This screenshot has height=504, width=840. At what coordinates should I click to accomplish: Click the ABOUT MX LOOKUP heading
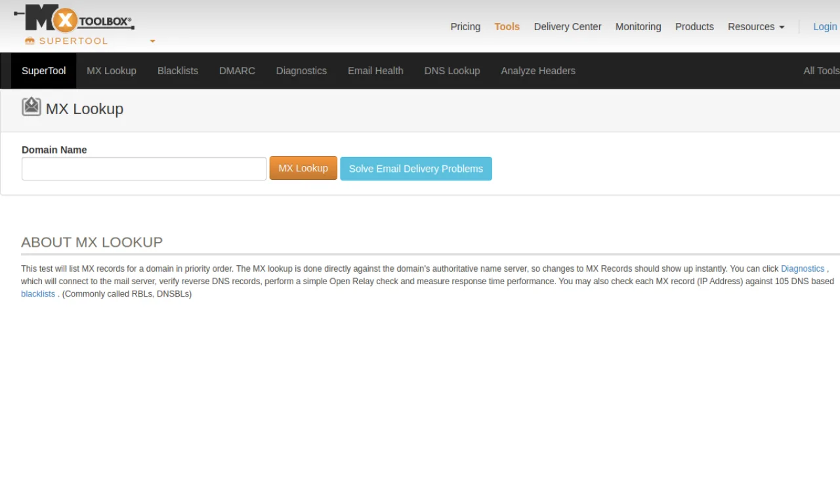click(x=92, y=242)
